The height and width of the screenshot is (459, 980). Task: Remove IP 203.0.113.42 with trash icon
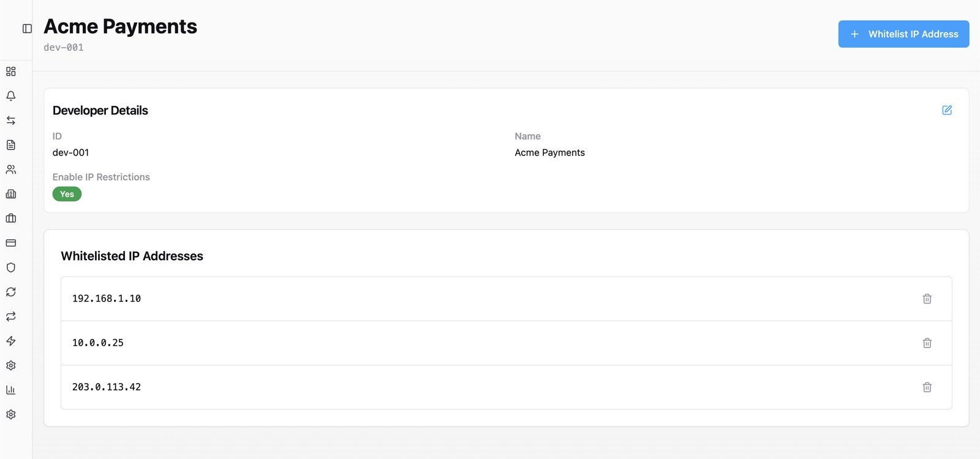[x=927, y=387]
